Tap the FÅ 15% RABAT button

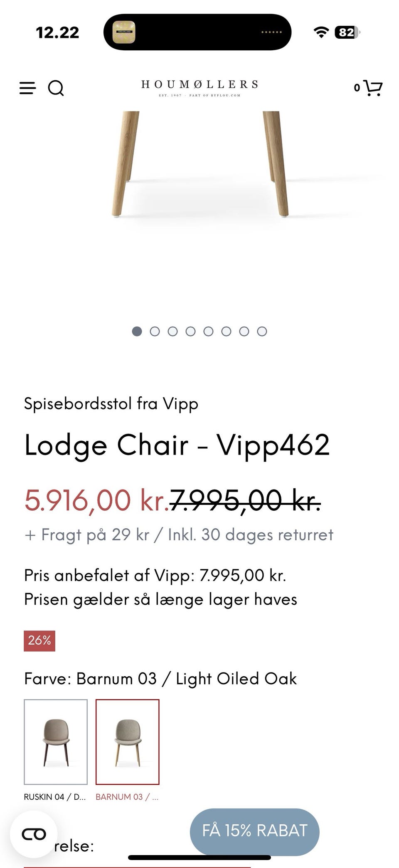254,830
